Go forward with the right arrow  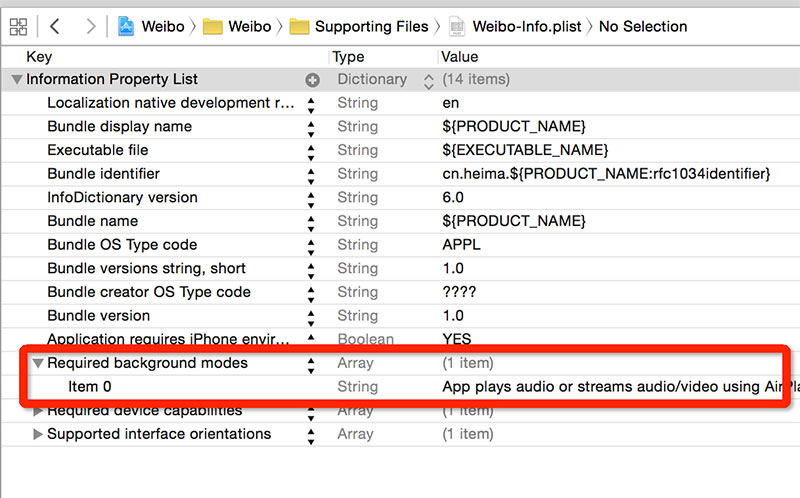[90, 26]
